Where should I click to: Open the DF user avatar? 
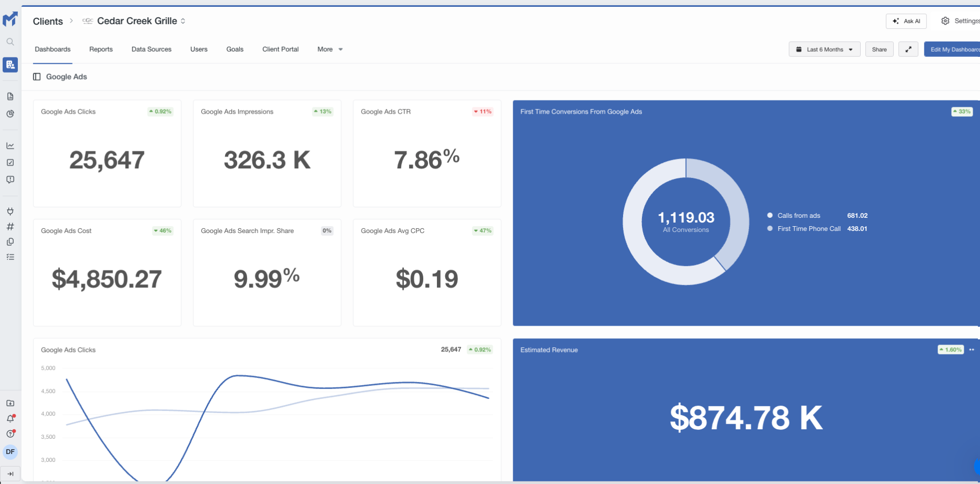(10, 452)
